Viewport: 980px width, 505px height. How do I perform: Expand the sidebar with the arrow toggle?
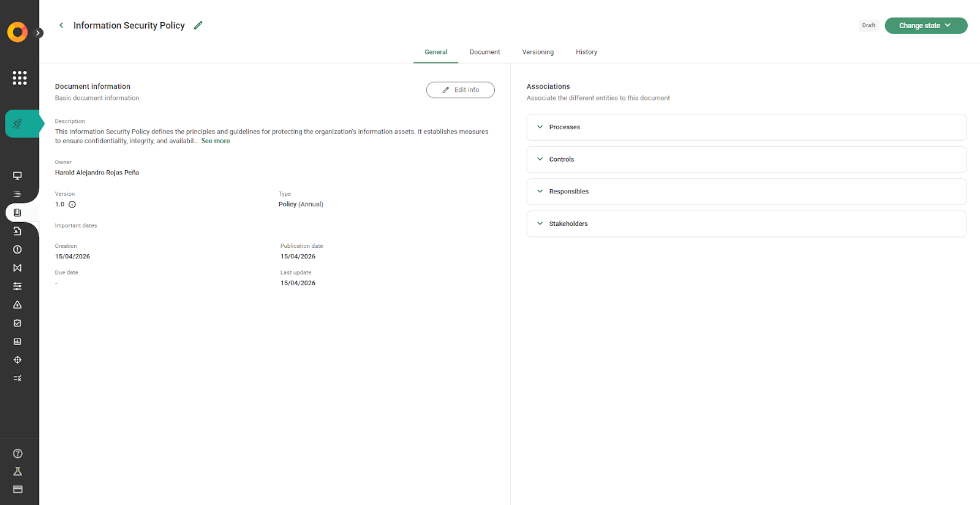(38, 33)
